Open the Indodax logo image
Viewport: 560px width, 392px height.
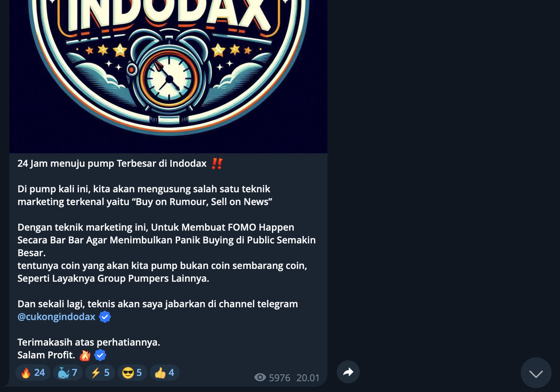[x=168, y=77]
